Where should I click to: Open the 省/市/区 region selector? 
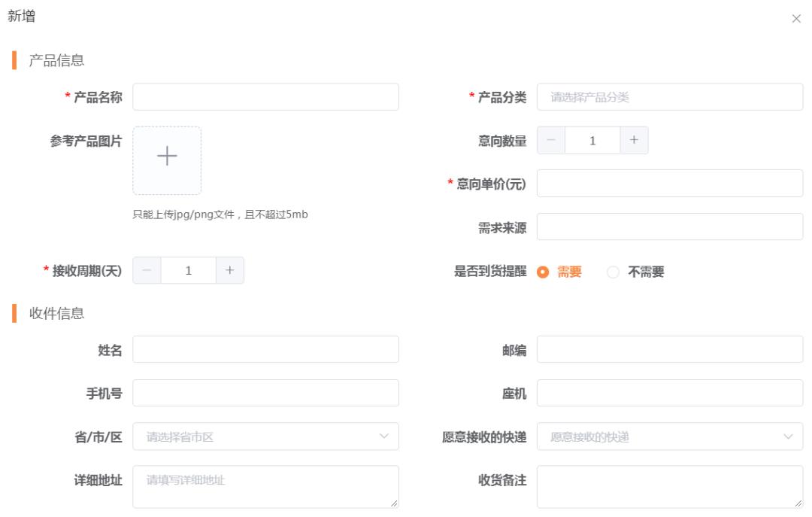tap(265, 436)
